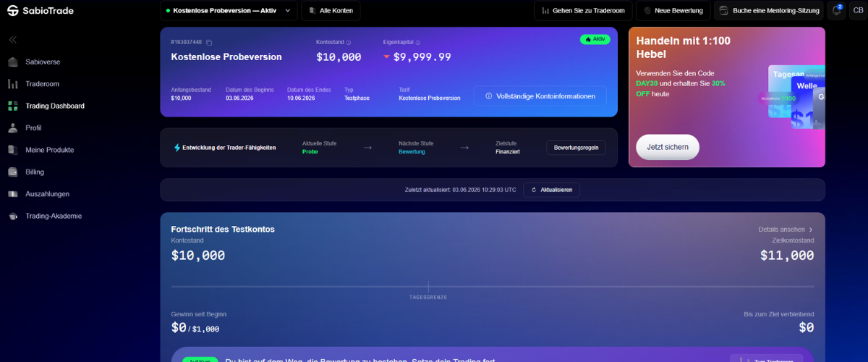Click the Bewertungsregeln button
The image size is (868, 362).
(576, 148)
